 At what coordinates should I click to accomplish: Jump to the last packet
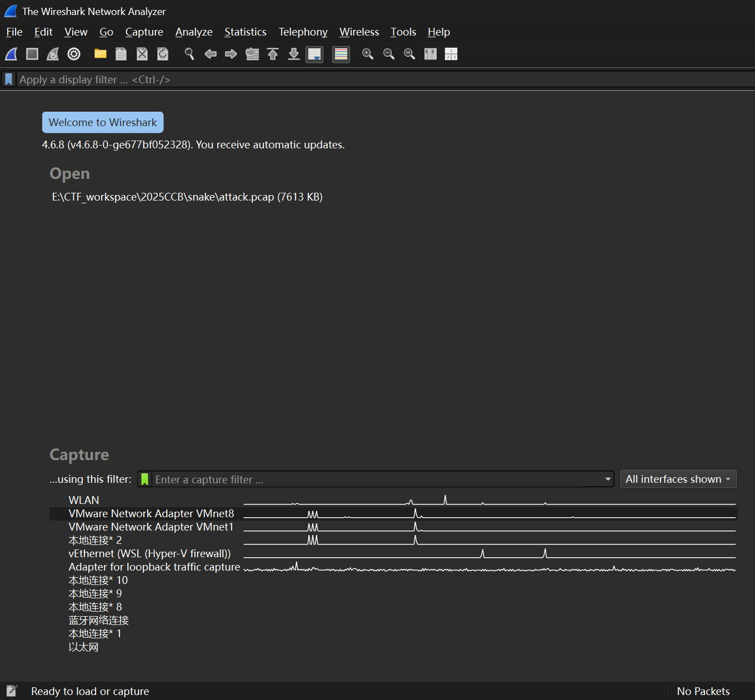pos(294,54)
